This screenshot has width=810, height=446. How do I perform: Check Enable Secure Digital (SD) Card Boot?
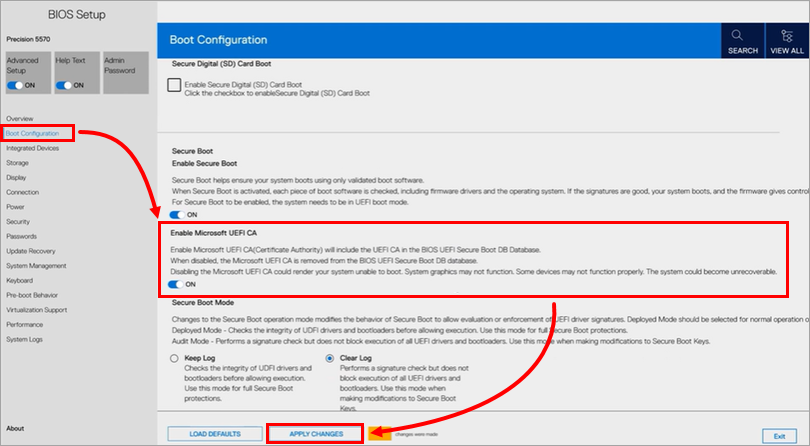click(175, 87)
